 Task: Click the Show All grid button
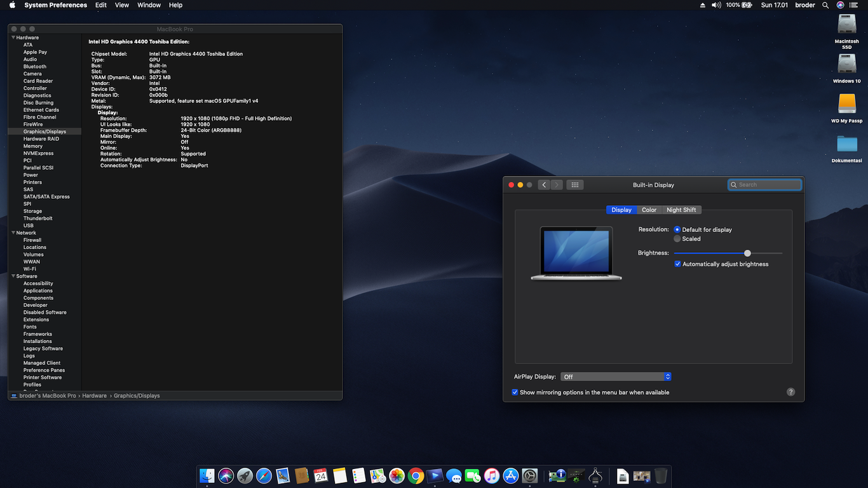coord(574,185)
